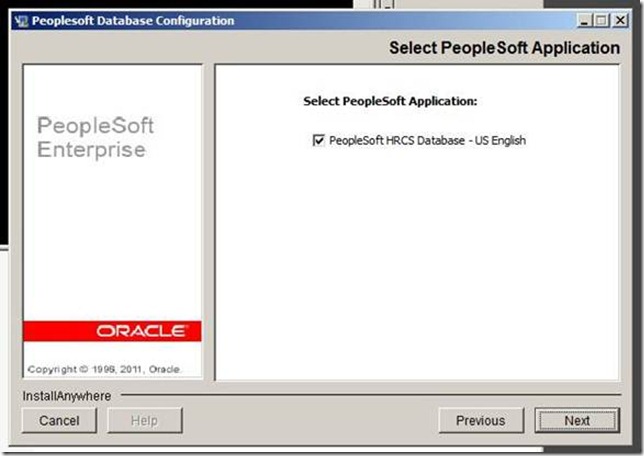Toggle the PeopleSoft HRCS Database checkbox
This screenshot has width=644, height=456.
[318, 140]
